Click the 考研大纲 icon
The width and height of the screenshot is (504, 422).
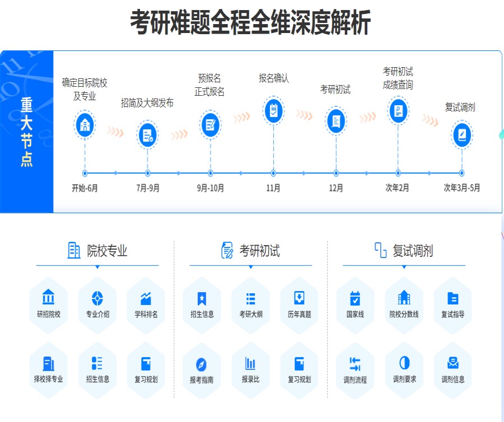pos(250,301)
